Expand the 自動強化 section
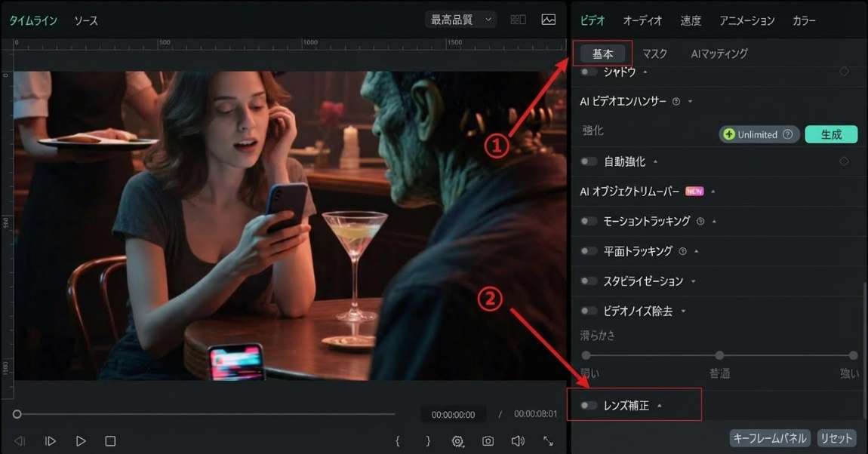The image size is (868, 454). (x=656, y=161)
